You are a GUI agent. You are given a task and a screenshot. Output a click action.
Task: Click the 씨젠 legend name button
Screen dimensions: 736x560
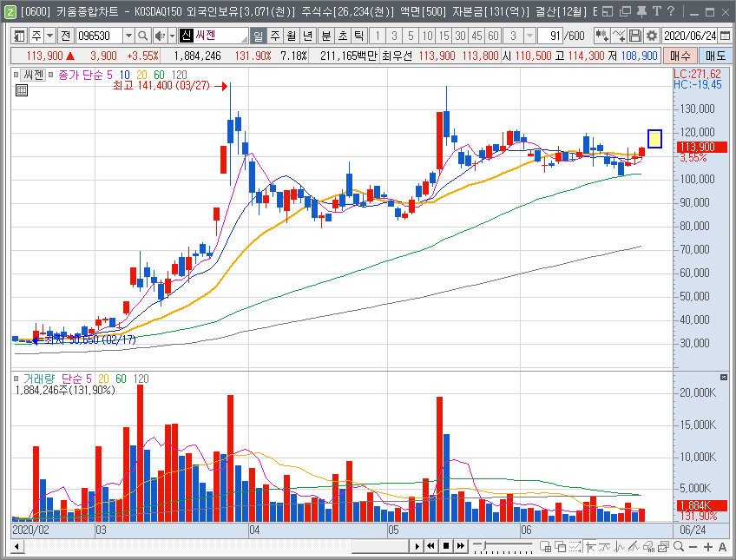[x=33, y=75]
